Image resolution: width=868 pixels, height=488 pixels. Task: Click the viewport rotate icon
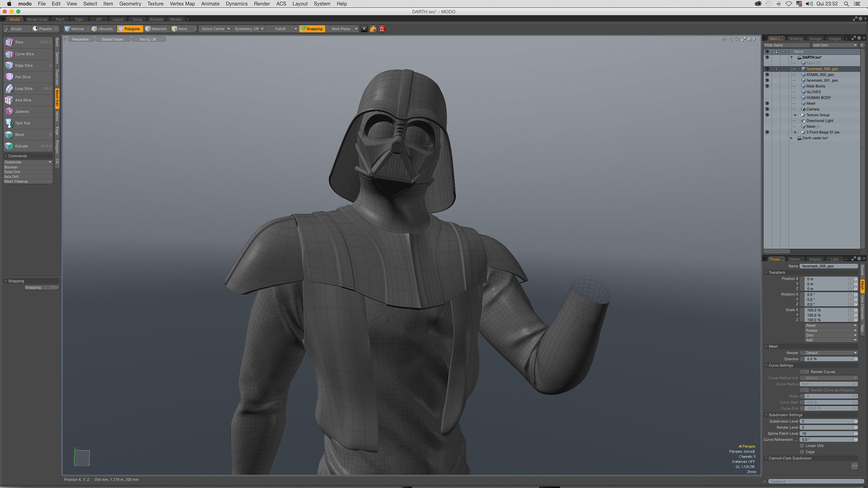[730, 39]
